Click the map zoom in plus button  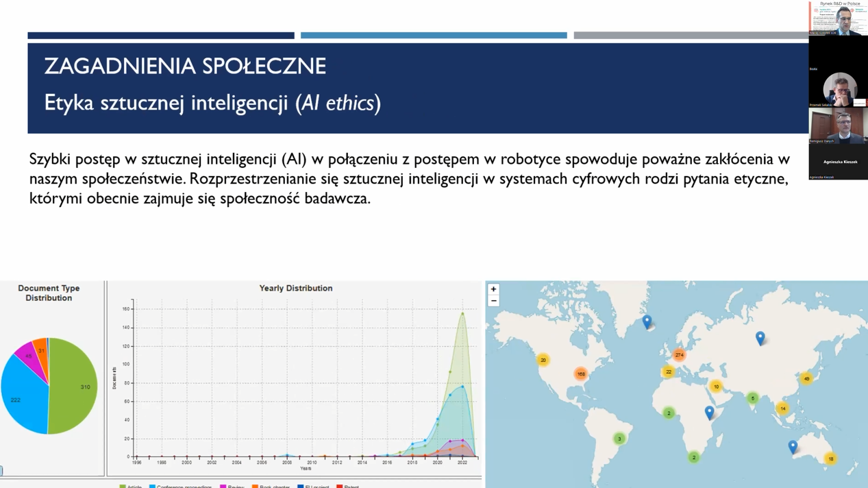tap(493, 289)
